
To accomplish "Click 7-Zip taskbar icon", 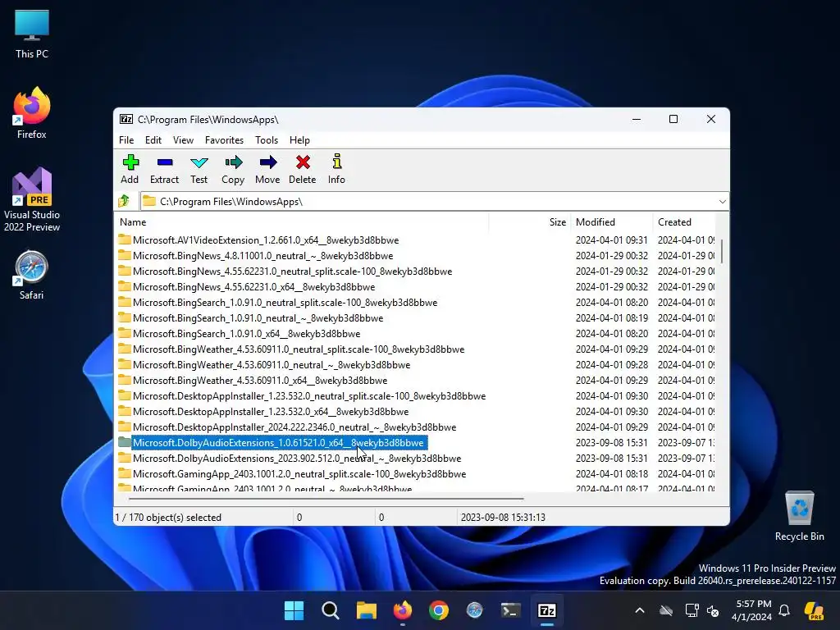I will 547,610.
